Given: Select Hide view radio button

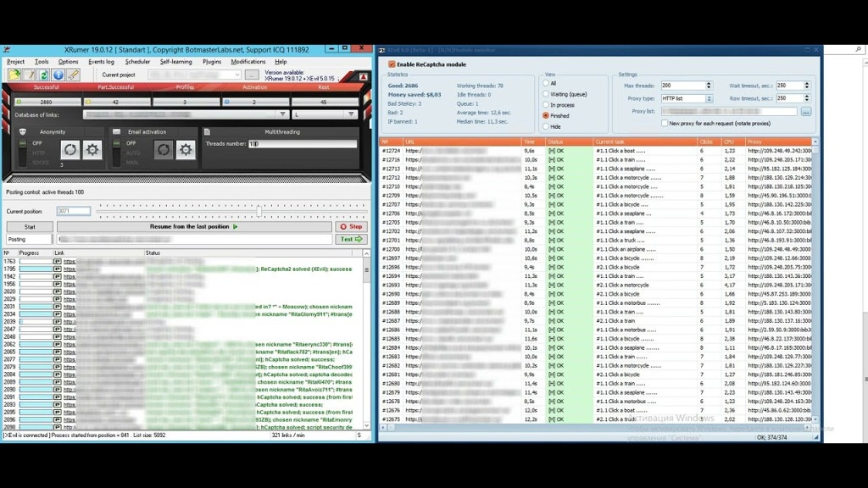Looking at the screenshot, I should pos(546,126).
